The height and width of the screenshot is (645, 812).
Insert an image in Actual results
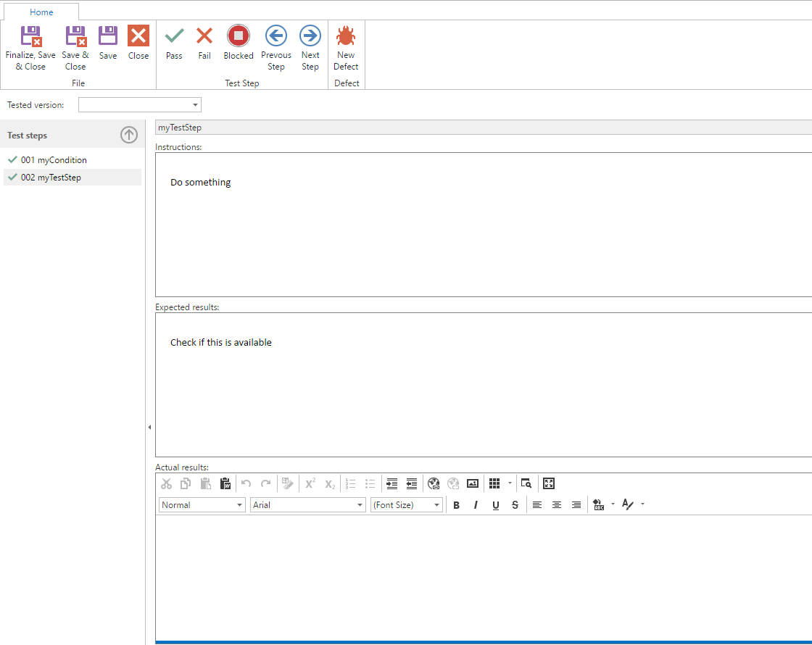[x=473, y=483]
